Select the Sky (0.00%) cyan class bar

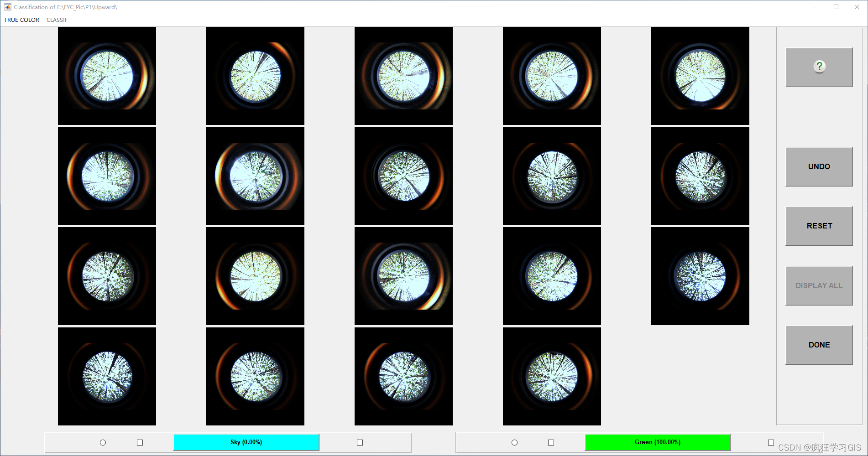coord(246,442)
